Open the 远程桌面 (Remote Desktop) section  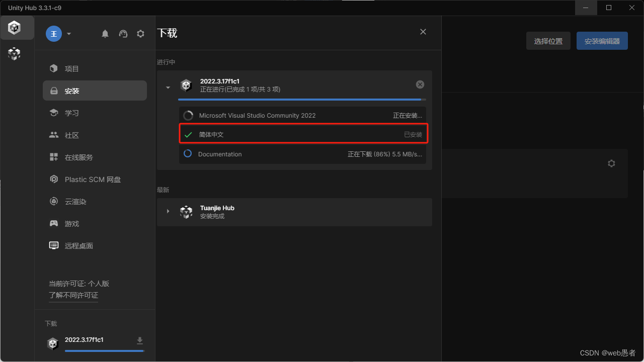(95, 245)
